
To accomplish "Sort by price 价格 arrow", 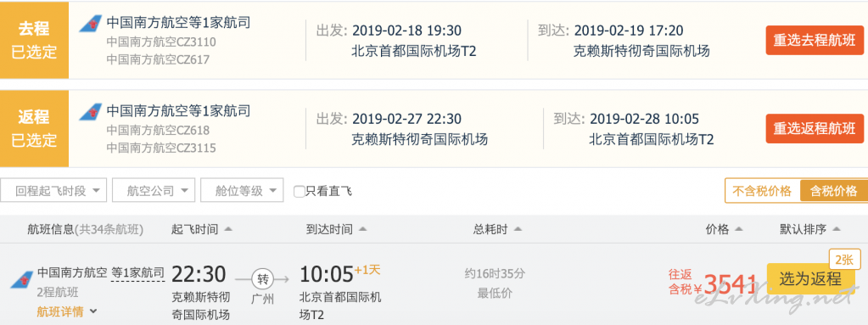I will (738, 229).
